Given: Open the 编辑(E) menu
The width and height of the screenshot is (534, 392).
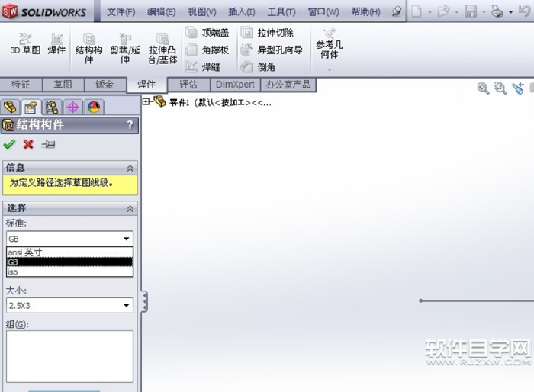Looking at the screenshot, I should (162, 12).
